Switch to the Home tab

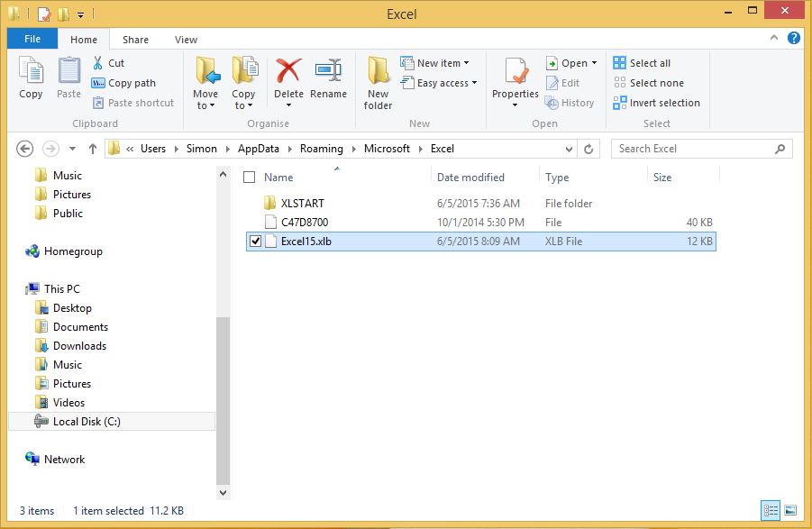coord(84,40)
